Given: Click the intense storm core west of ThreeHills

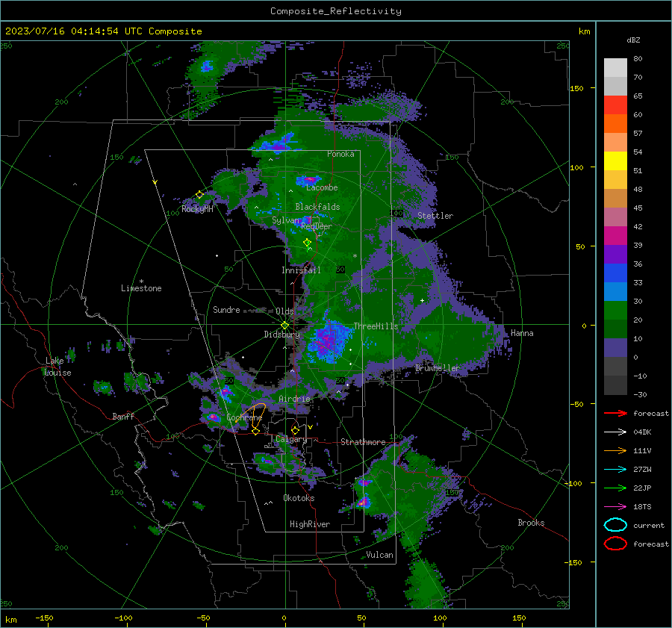Looking at the screenshot, I should tap(329, 341).
